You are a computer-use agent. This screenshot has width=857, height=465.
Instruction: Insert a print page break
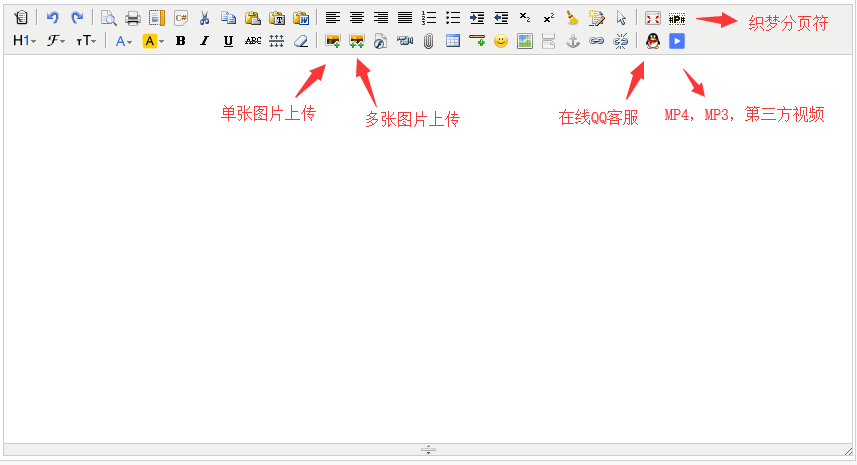[x=549, y=41]
